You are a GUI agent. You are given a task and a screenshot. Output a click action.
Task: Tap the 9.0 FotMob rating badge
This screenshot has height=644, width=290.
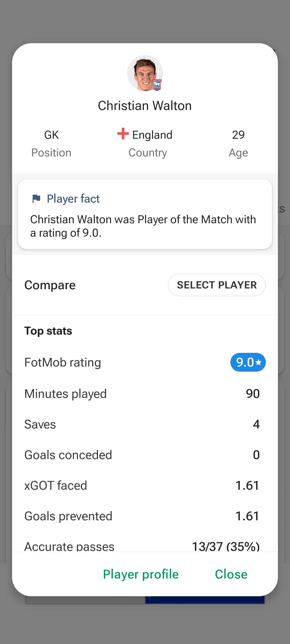[248, 362]
